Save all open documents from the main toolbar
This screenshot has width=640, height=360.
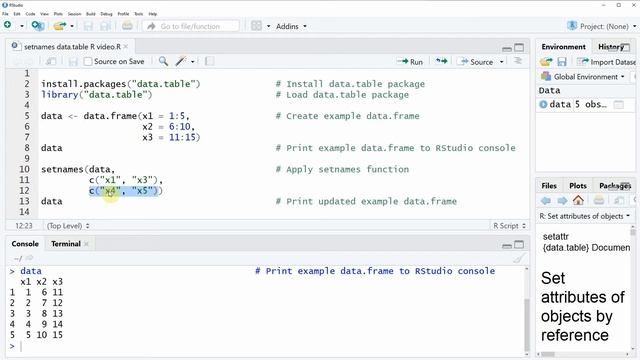(x=105, y=26)
